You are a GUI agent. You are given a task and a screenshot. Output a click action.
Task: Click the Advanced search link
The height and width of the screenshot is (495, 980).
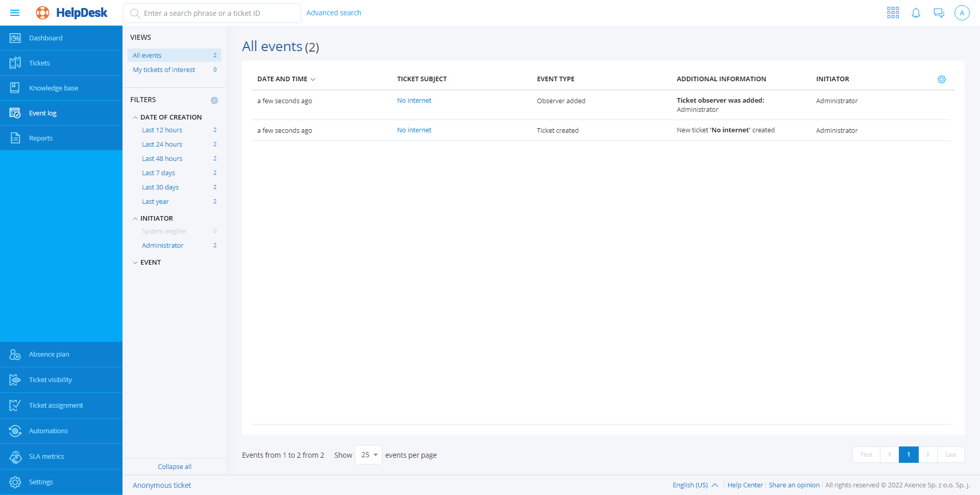pos(333,13)
